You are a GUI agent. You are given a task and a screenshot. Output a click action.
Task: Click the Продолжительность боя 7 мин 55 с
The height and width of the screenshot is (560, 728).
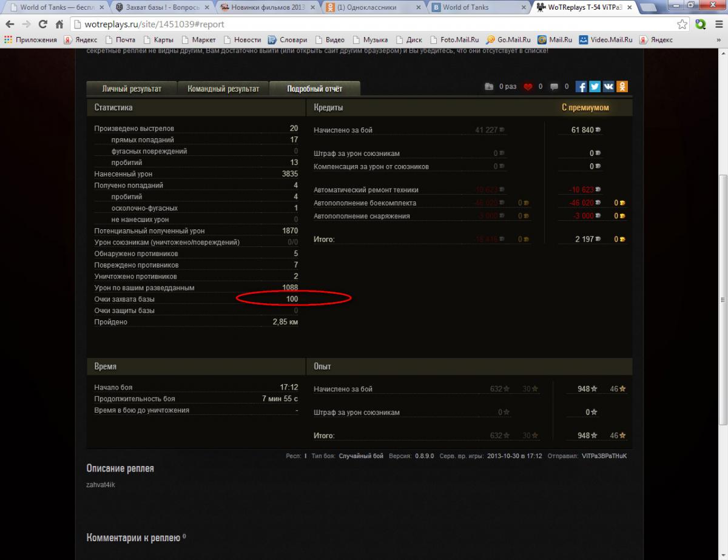coord(280,399)
